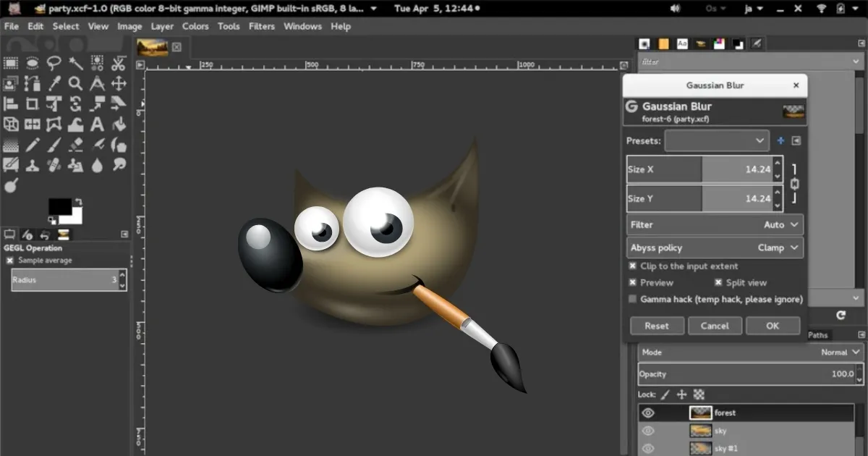Uncheck the Preview checkbox
The width and height of the screenshot is (868, 456).
pos(633,283)
